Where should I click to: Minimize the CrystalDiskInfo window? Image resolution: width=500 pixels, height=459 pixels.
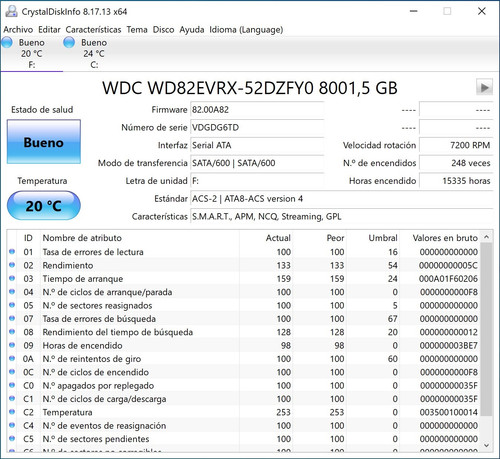tap(414, 11)
